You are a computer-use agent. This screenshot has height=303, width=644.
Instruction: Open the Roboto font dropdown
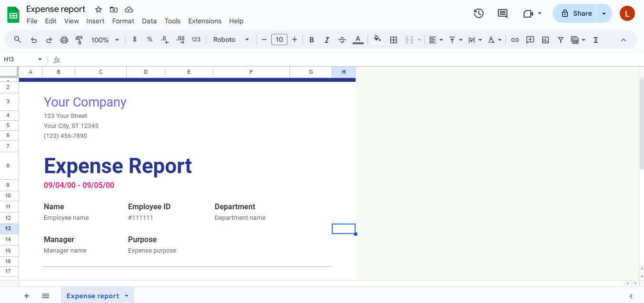pyautogui.click(x=230, y=39)
